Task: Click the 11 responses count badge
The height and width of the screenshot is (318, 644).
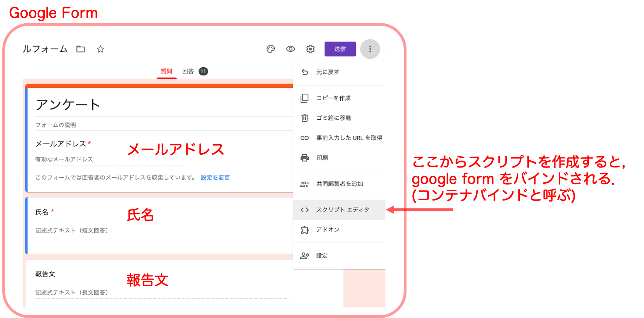Action: point(203,71)
